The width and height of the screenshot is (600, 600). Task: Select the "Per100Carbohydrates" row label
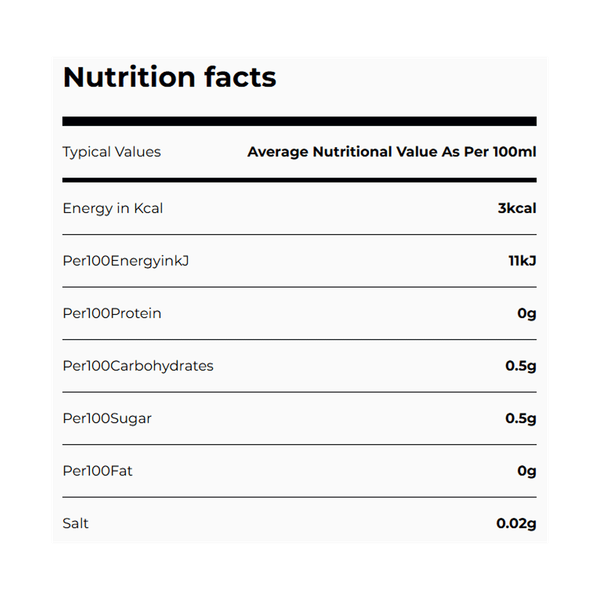[x=138, y=366]
